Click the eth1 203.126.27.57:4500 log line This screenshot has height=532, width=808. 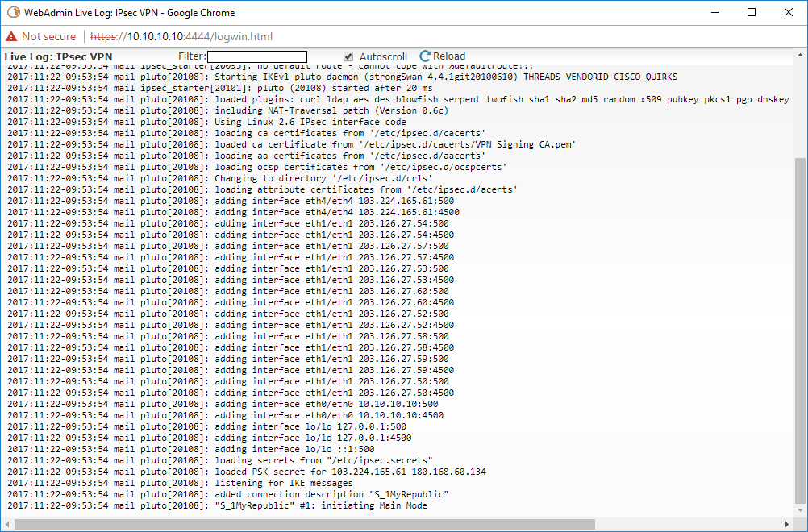231,258
